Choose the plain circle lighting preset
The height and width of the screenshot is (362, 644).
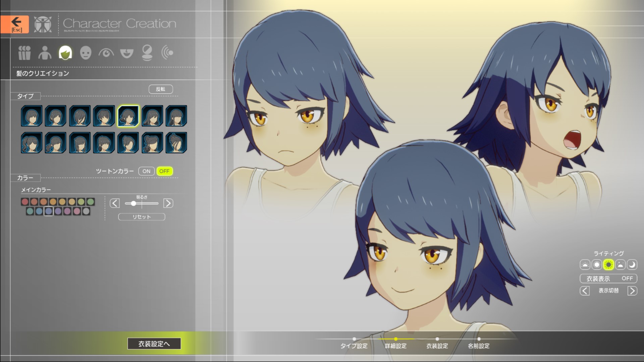click(x=597, y=265)
